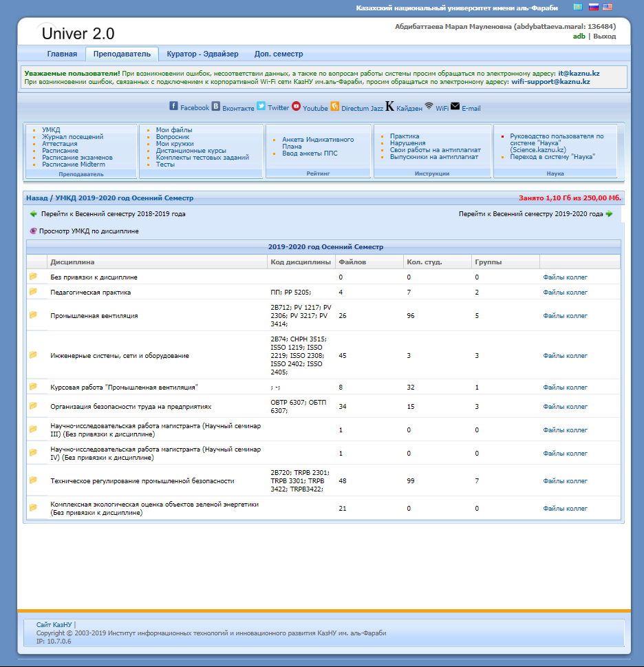
Task: Click the E-mail envelope icon
Action: click(x=455, y=106)
